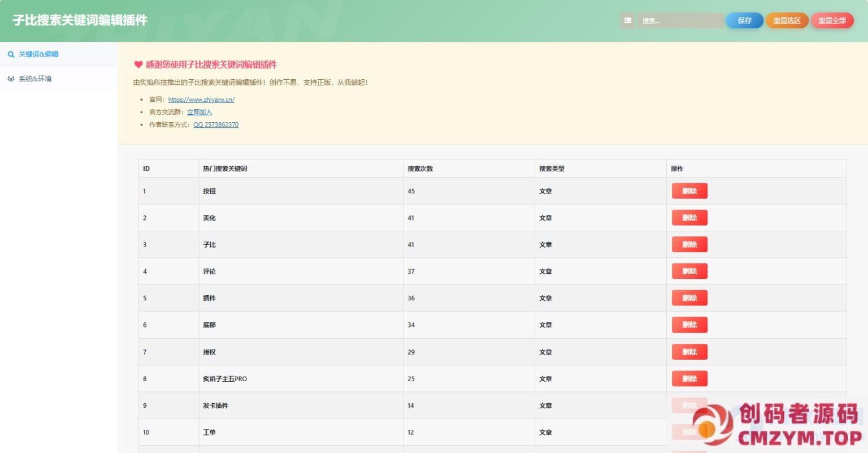The image size is (868, 453).
Task: Open the 关键词&编辑 sidebar tab
Action: click(38, 54)
